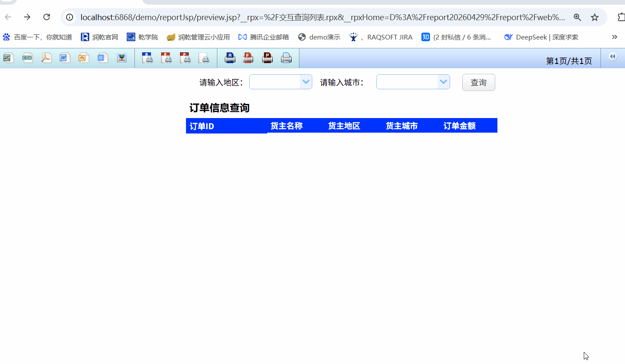
Task: Open print preview with blue A
Action: [147, 58]
